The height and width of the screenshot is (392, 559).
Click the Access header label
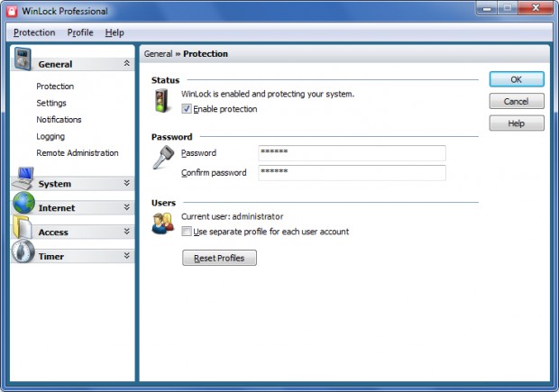pyautogui.click(x=53, y=232)
